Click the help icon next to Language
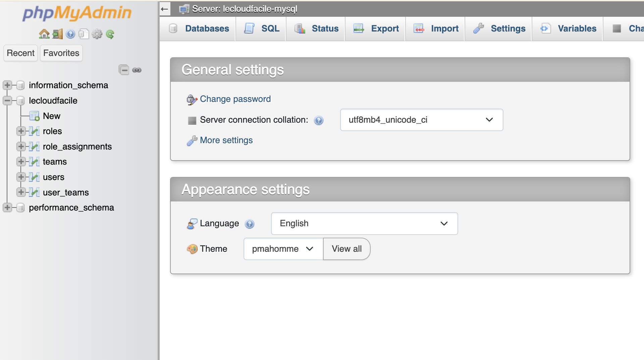Image resolution: width=644 pixels, height=360 pixels. tap(250, 224)
